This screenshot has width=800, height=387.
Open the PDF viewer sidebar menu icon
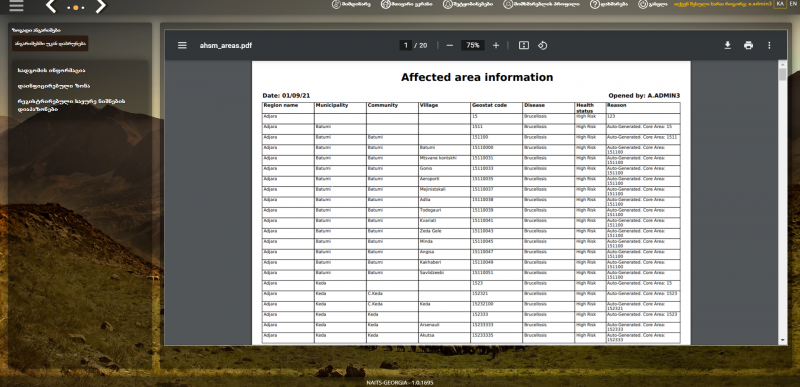182,45
